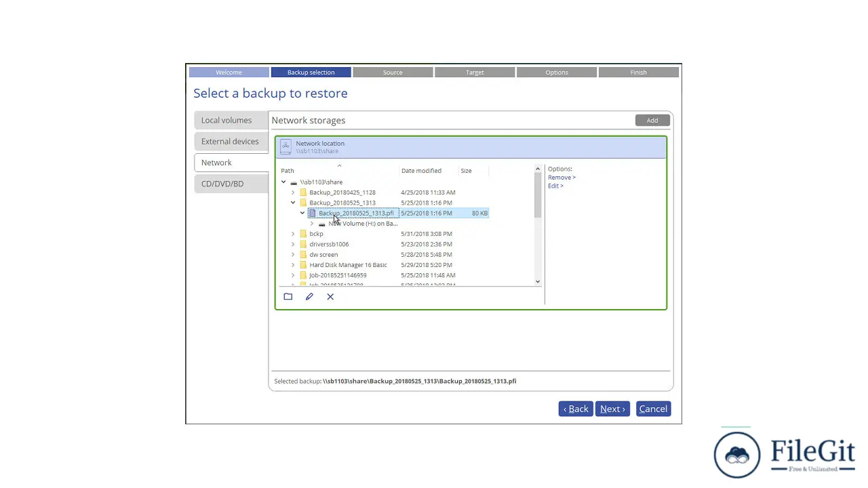Click the 80 KB size value
868x488 pixels.
pyautogui.click(x=479, y=213)
